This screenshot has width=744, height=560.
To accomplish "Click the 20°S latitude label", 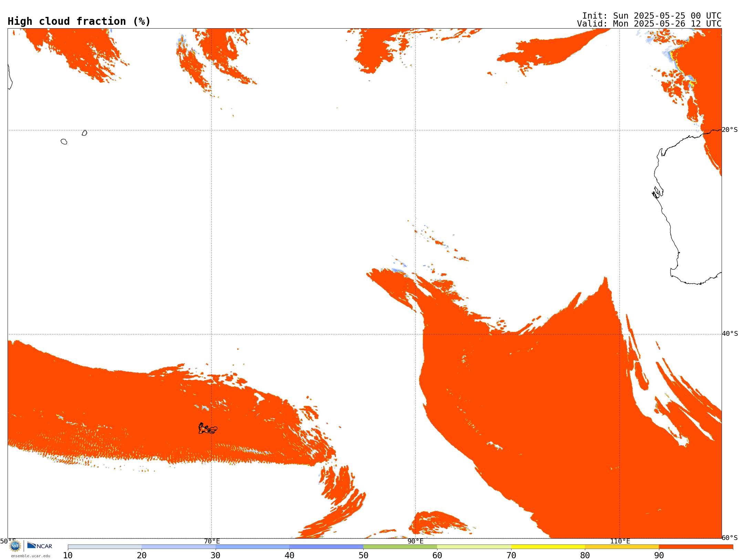I will (x=730, y=130).
